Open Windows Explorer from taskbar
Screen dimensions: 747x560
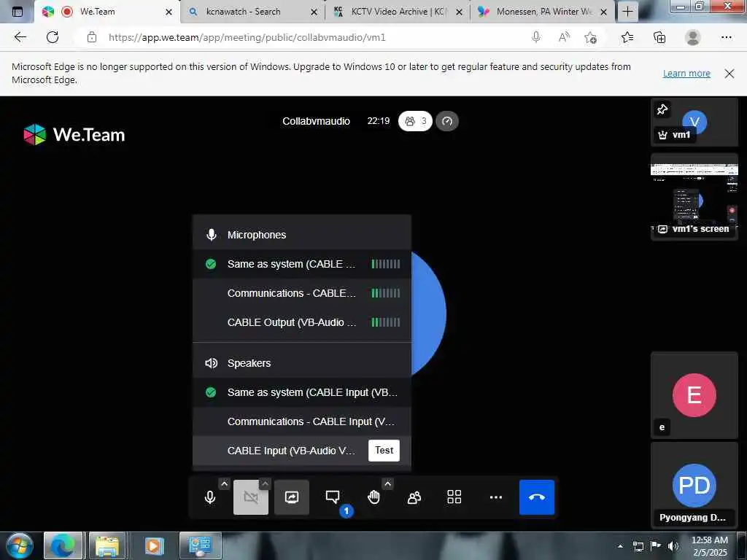coord(108,545)
